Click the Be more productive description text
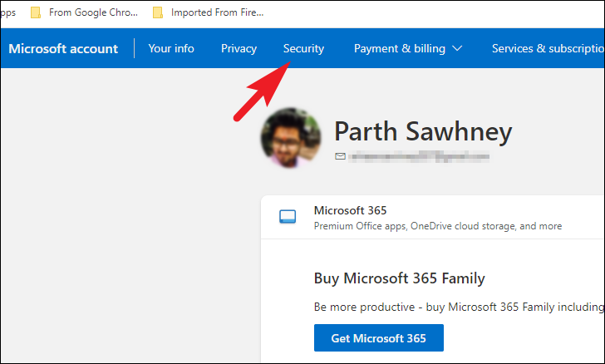 [459, 307]
